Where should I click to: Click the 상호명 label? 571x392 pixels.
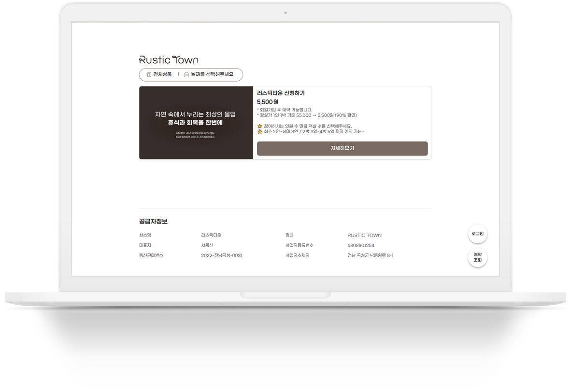coord(145,235)
